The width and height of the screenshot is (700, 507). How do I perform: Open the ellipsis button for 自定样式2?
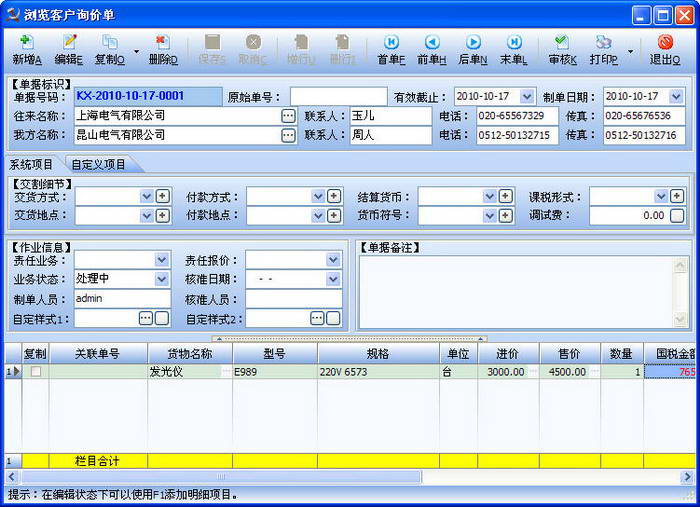[317, 318]
